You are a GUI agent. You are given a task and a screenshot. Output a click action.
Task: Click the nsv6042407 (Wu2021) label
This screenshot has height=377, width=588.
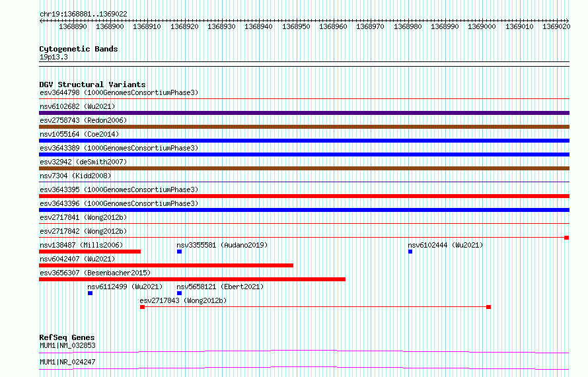point(77,259)
